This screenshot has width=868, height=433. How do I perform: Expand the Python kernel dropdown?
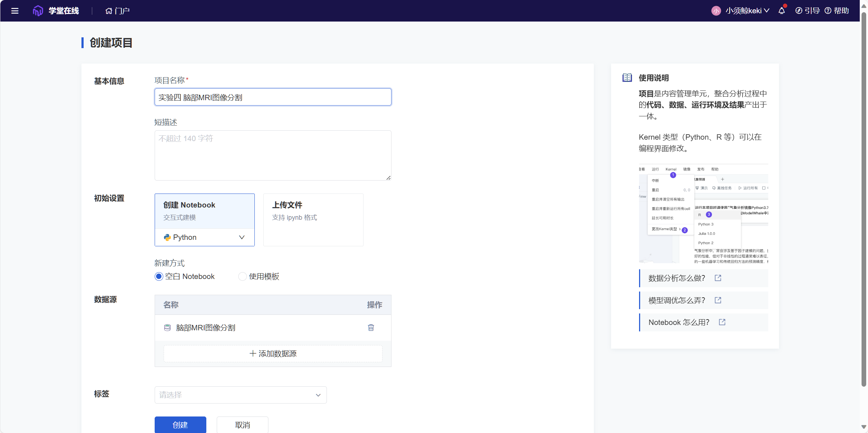pos(205,237)
